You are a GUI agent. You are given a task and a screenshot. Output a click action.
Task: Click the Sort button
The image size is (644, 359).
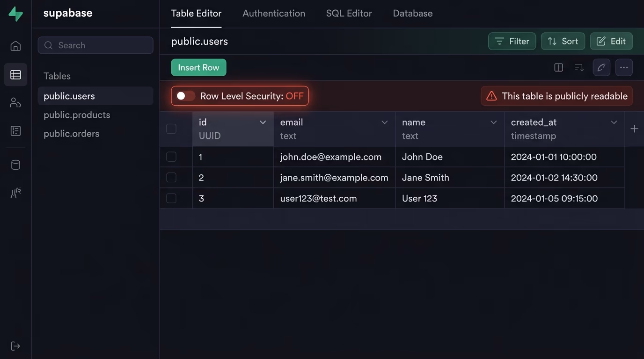(563, 41)
